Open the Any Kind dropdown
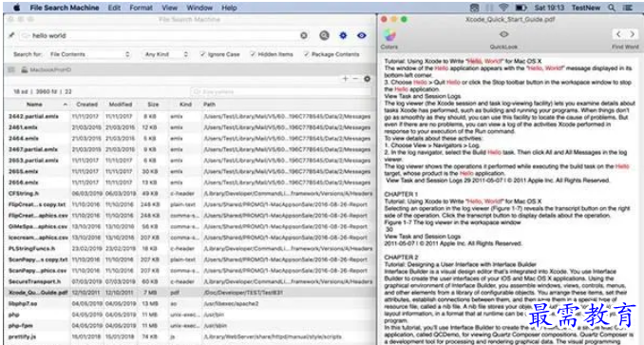Image resolution: width=644 pixels, height=345 pixels. click(x=165, y=54)
